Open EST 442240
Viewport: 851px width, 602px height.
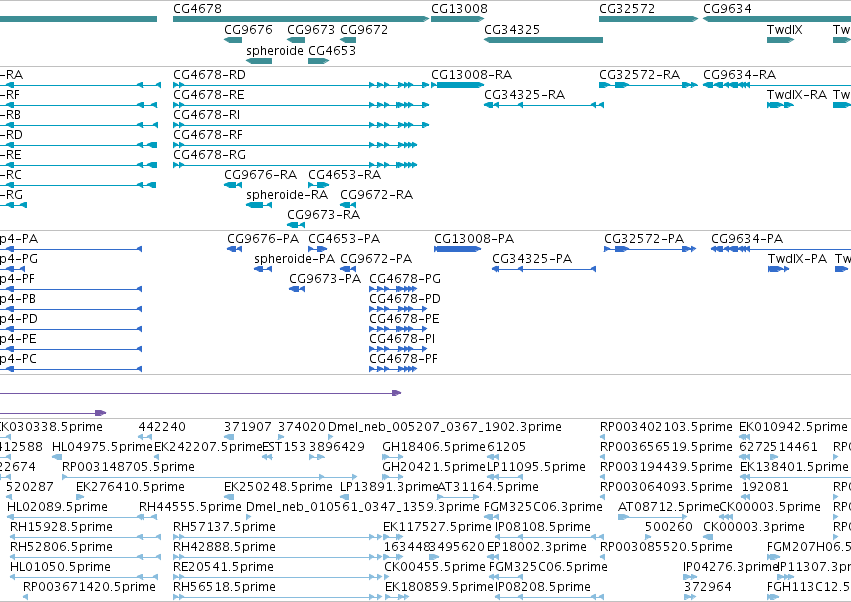[x=162, y=427]
